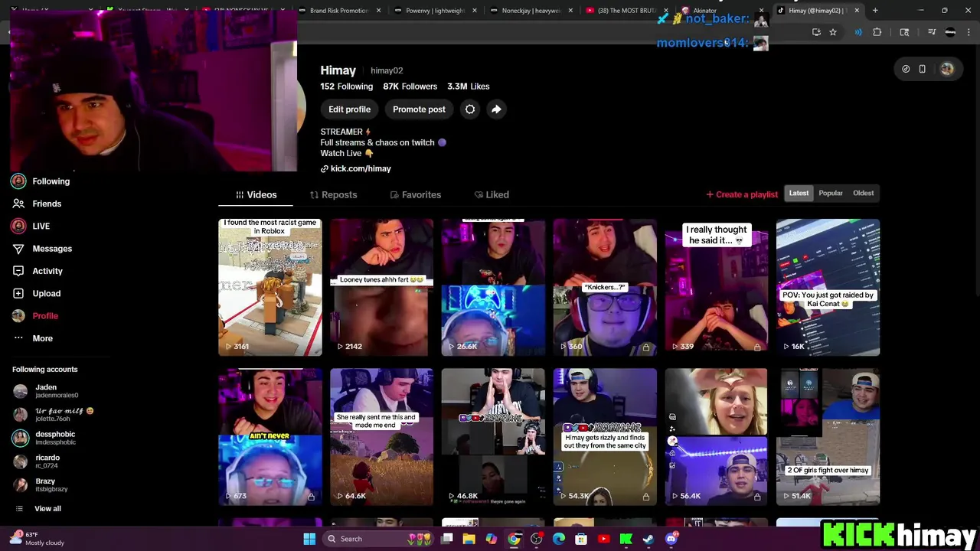980x551 pixels.
Task: Sort videos by Popular
Action: click(x=831, y=193)
